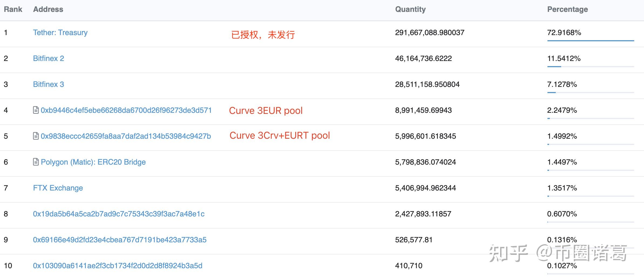This screenshot has height=279, width=644.
Task: Open the Bitfinex 2 address link
Action: pyautogui.click(x=49, y=59)
